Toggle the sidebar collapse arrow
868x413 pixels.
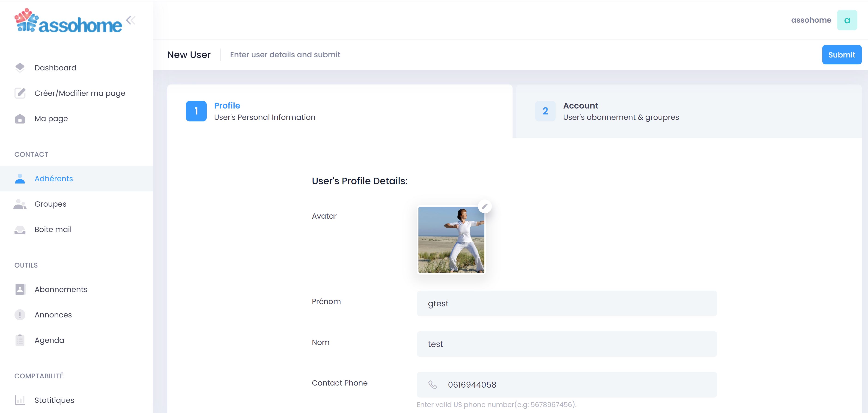(x=131, y=20)
